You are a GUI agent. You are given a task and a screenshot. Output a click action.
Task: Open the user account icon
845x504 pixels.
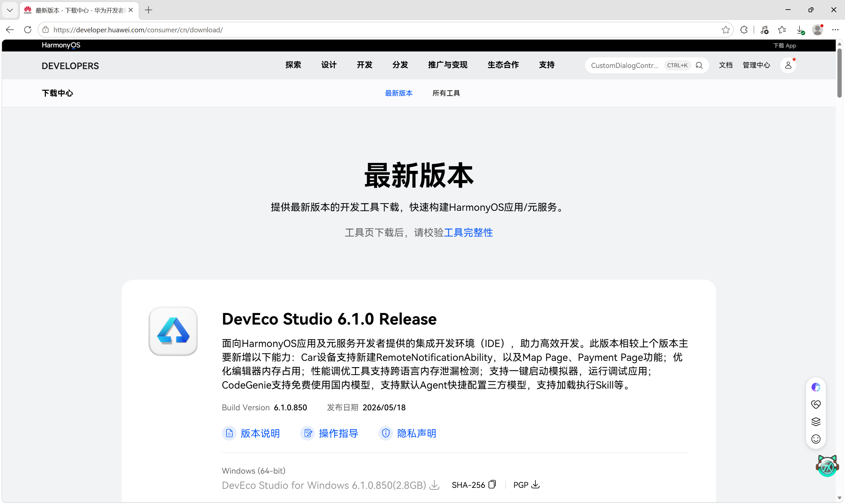[788, 65]
